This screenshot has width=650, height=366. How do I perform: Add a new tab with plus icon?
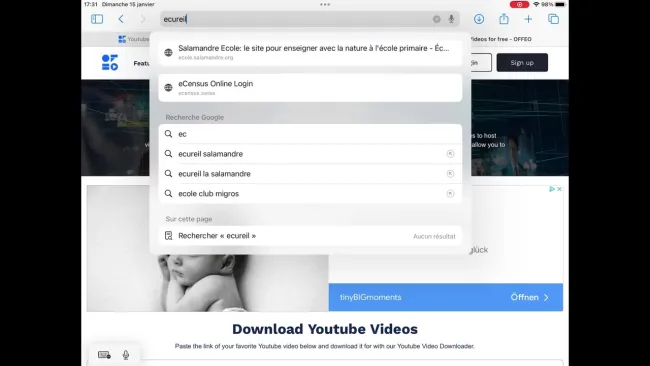pyautogui.click(x=528, y=19)
